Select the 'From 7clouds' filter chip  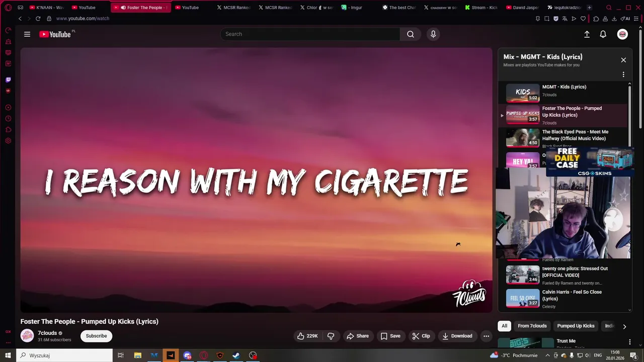[532, 326]
